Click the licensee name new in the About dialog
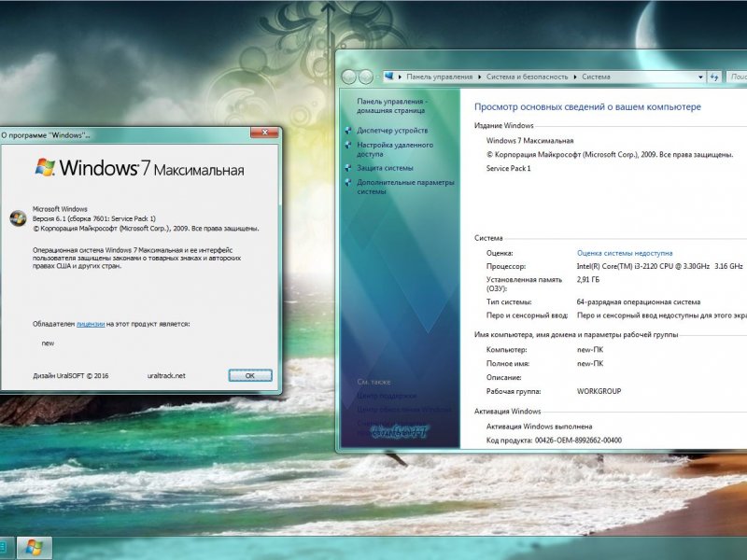Viewport: 747px width, 560px height. (48, 343)
